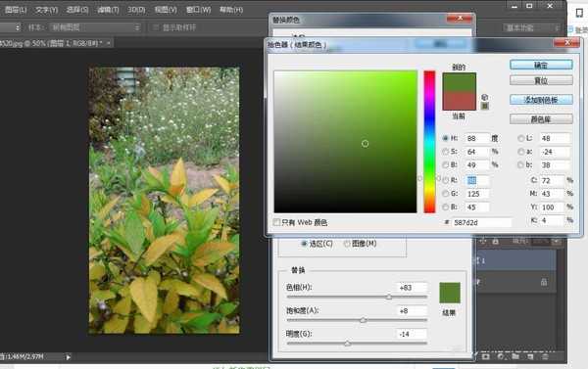Create a new group folder icon

pyautogui.click(x=515, y=356)
